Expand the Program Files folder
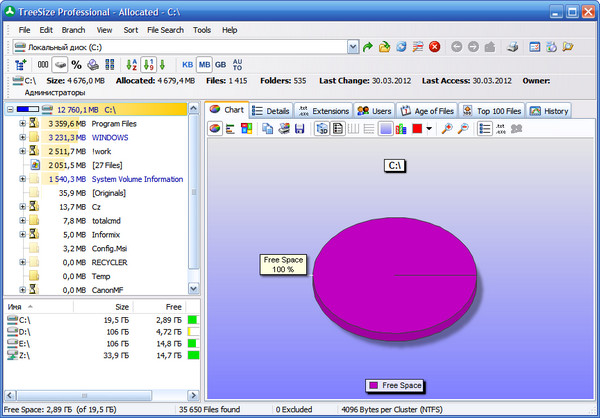The width and height of the screenshot is (600, 418). pos(22,124)
